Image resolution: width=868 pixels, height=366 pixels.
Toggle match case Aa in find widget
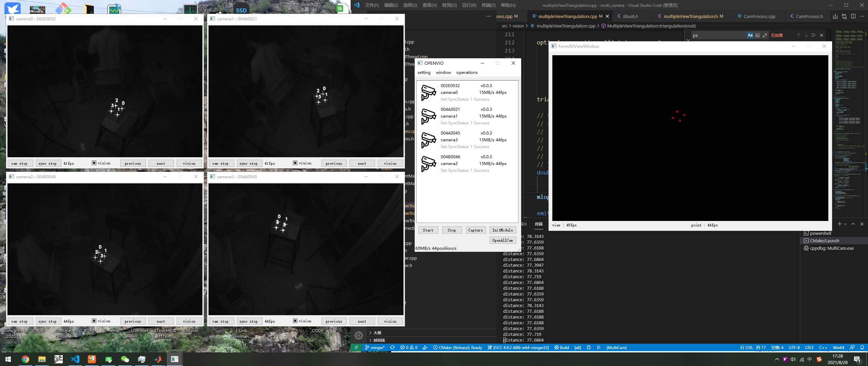(x=750, y=35)
